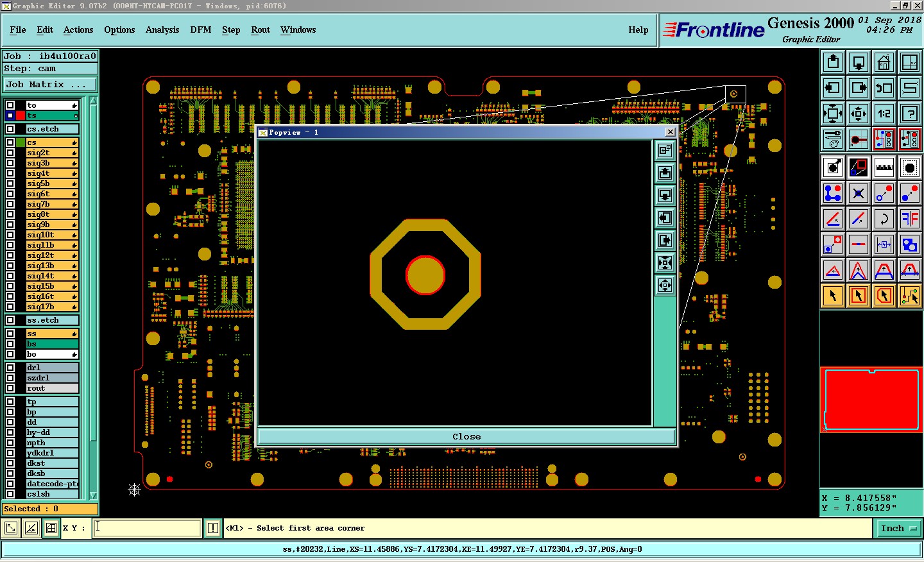The width and height of the screenshot is (924, 562).
Task: Click the blue connected-dots feature icon
Action: coord(833,193)
